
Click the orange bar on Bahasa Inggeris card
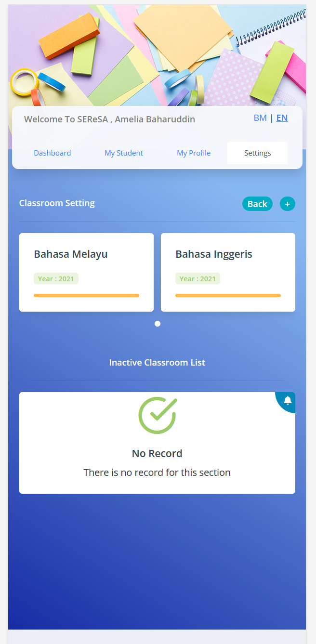click(228, 296)
